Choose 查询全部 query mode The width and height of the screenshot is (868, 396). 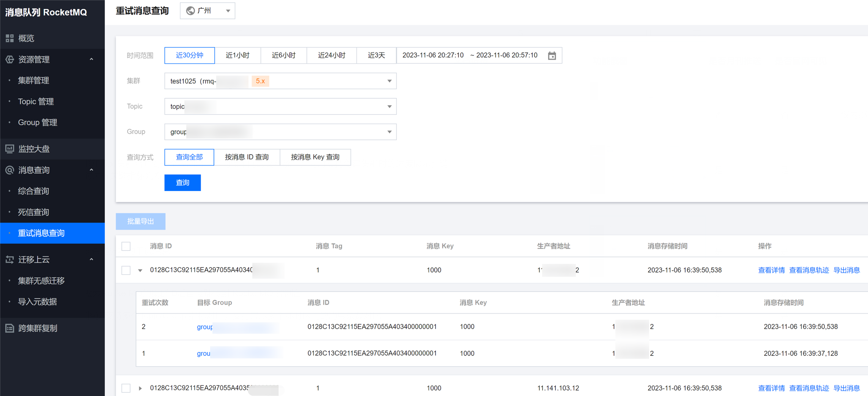click(189, 157)
